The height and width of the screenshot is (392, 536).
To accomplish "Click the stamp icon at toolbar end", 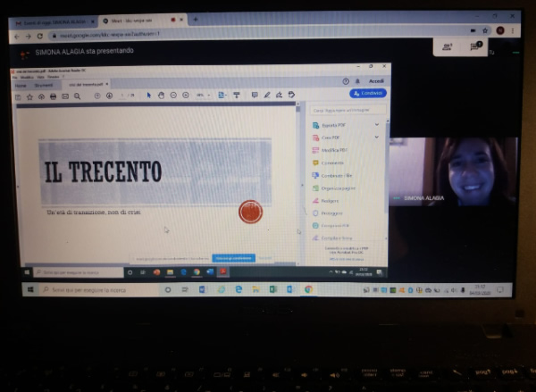I will click(x=291, y=95).
